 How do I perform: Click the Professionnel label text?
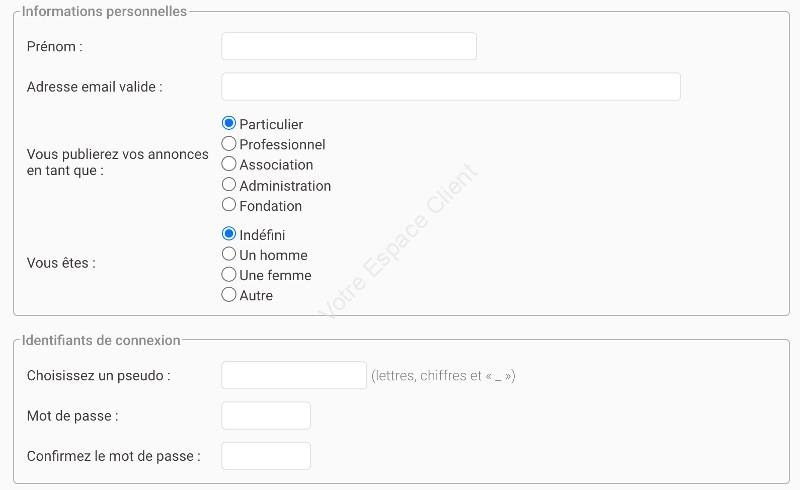(282, 144)
